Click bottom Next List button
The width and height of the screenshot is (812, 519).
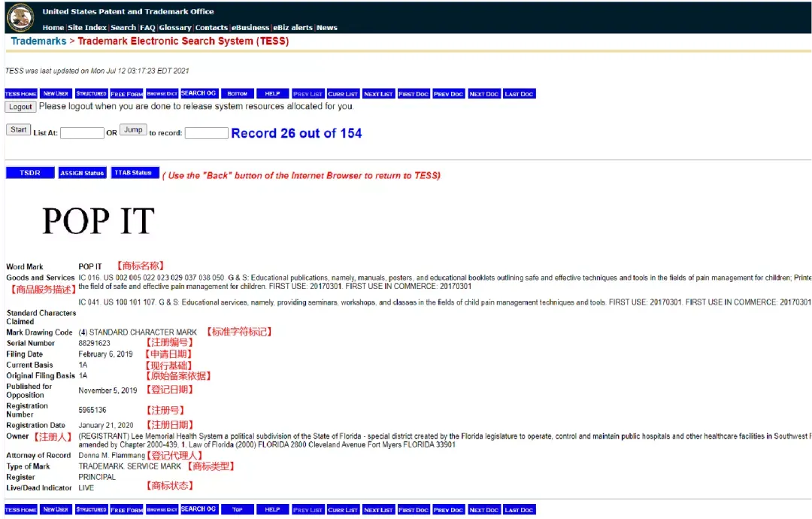tap(378, 510)
